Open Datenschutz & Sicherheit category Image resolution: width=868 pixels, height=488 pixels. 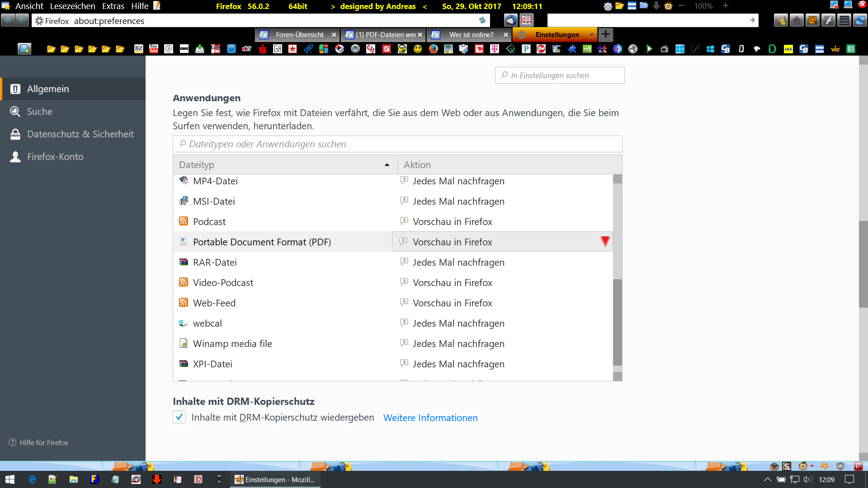pyautogui.click(x=80, y=134)
